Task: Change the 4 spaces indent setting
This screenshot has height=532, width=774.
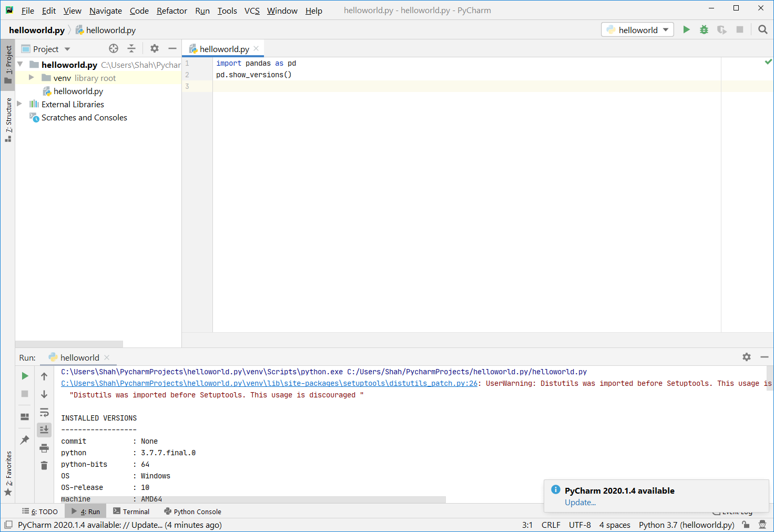Action: tap(615, 525)
